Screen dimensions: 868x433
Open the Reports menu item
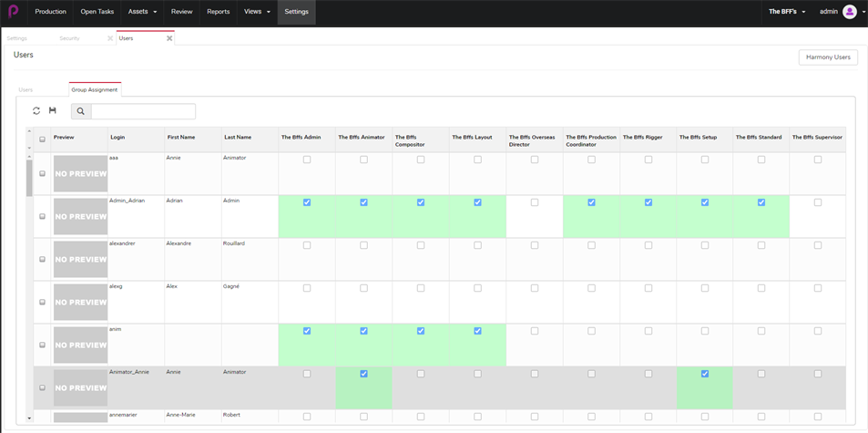tap(218, 12)
